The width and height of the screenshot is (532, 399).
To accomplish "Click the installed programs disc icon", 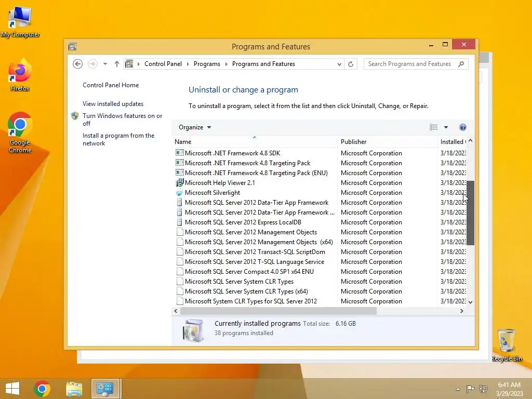I will [x=193, y=330].
